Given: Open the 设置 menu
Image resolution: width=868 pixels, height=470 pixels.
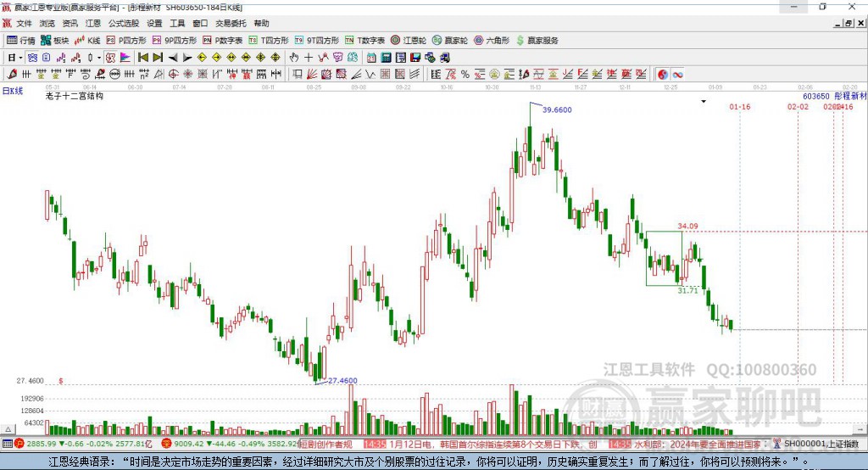Looking at the screenshot, I should pyautogui.click(x=154, y=23).
